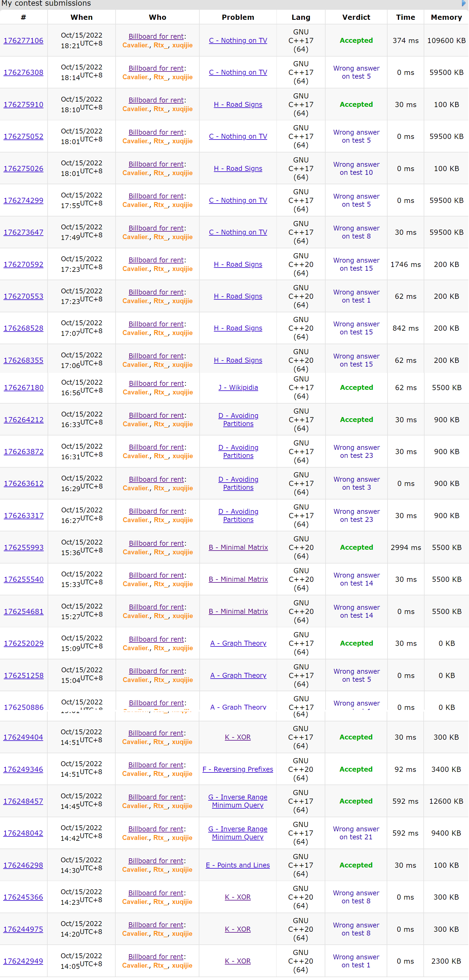
Task: Open the F - Reversing Prefixes problem
Action: coord(238,769)
